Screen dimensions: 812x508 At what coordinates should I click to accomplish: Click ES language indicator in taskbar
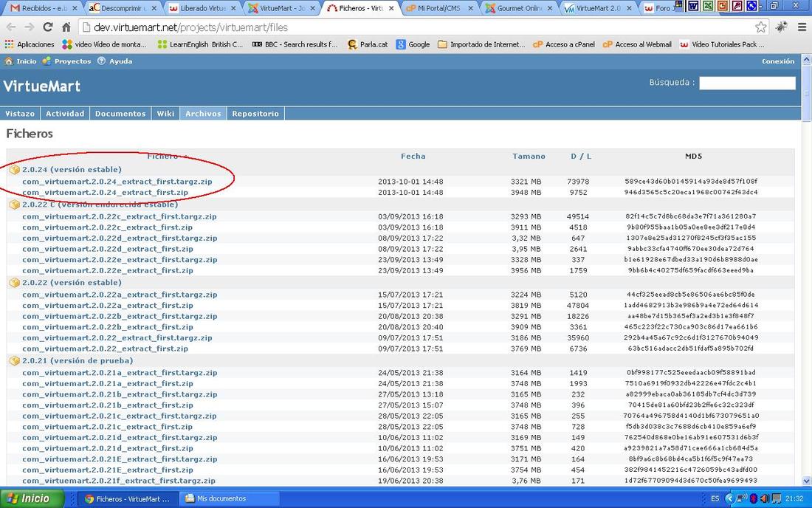click(x=715, y=498)
